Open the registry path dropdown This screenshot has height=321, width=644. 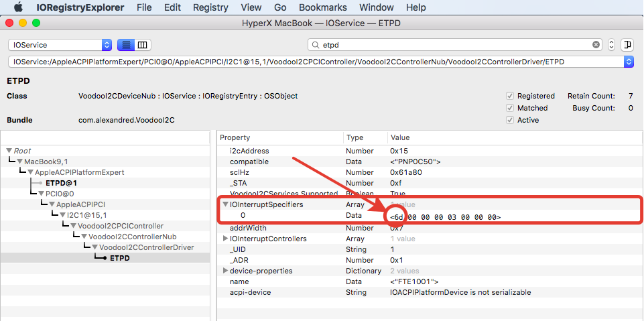click(628, 62)
